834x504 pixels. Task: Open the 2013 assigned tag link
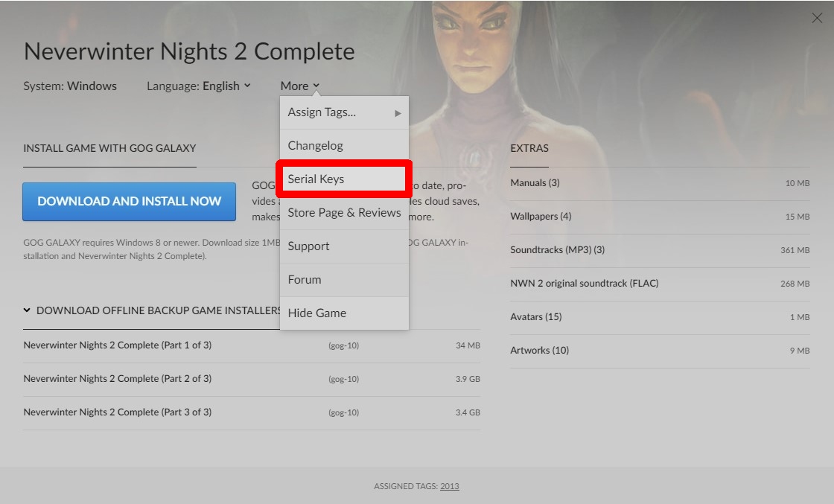tap(450, 486)
